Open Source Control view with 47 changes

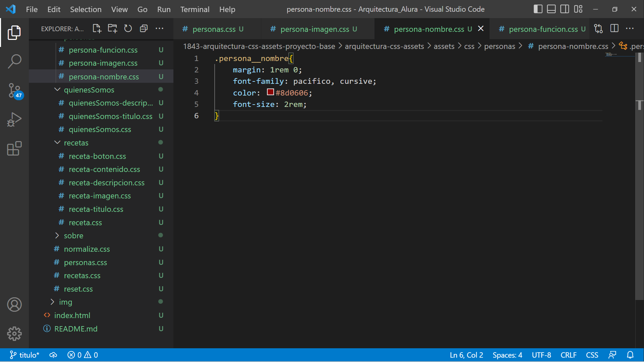coord(15,91)
